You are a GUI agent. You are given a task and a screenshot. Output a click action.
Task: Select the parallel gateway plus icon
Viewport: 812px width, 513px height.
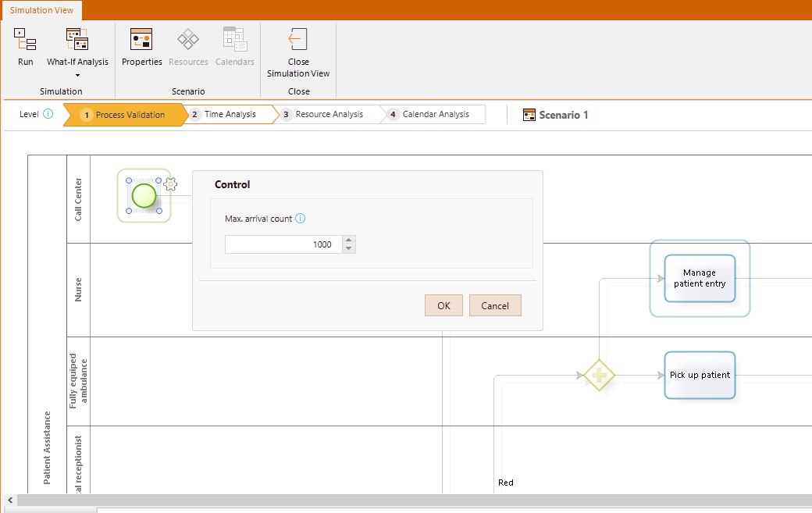[x=599, y=376]
